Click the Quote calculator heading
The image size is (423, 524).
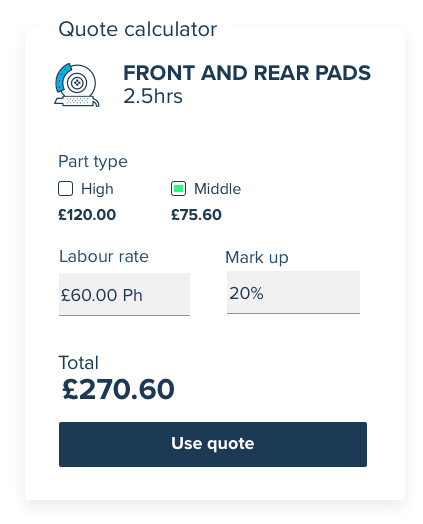[138, 29]
